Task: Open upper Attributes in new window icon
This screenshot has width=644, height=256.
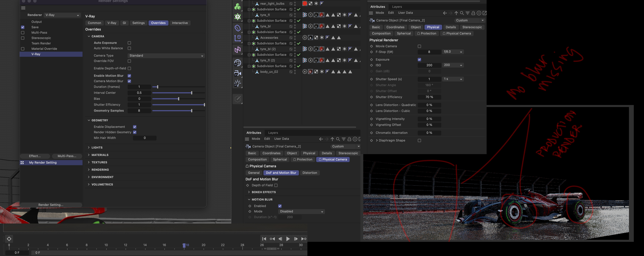Action: [x=484, y=13]
